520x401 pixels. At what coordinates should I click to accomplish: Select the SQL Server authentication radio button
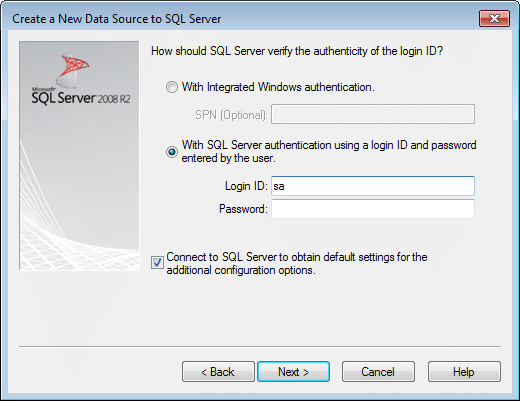pyautogui.click(x=172, y=152)
